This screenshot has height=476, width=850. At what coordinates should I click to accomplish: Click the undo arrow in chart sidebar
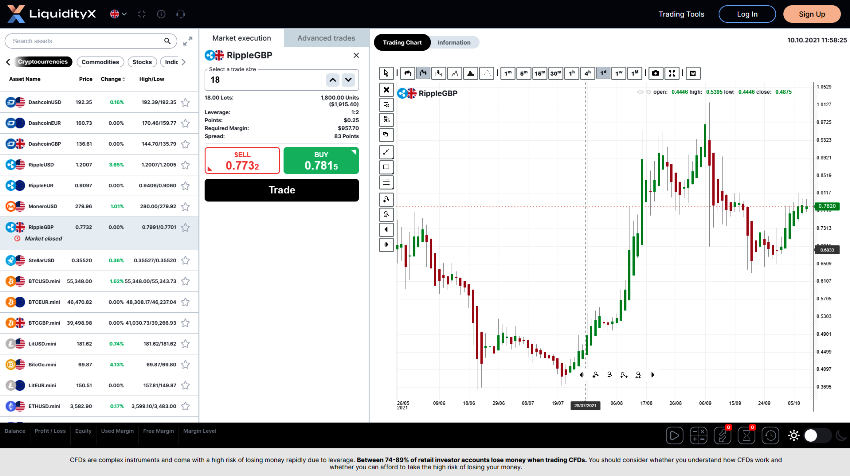coord(386,134)
